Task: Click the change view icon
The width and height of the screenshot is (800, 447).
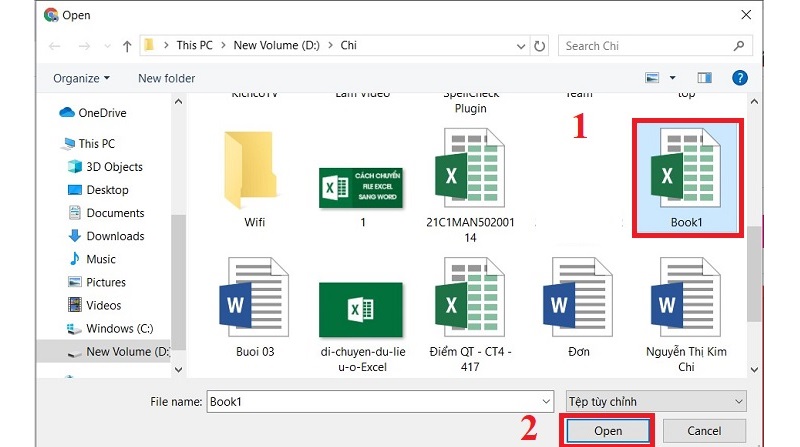Action: (652, 78)
